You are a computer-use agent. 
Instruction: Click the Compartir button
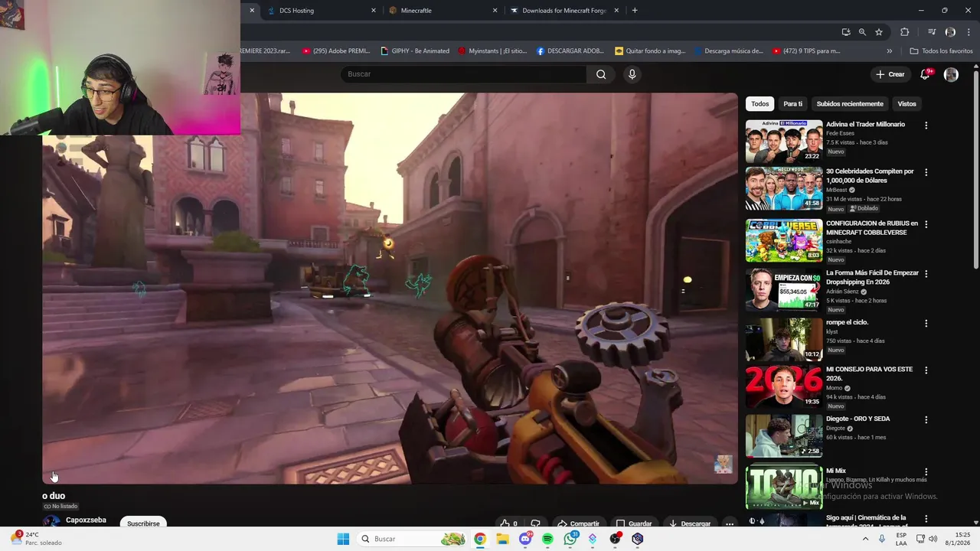click(579, 523)
